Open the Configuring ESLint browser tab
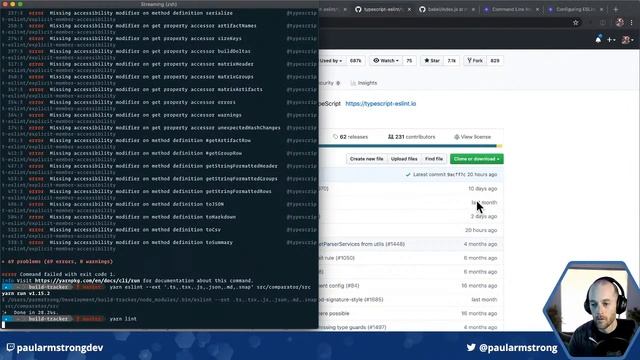The height and width of the screenshot is (360, 640). pyautogui.click(x=575, y=9)
